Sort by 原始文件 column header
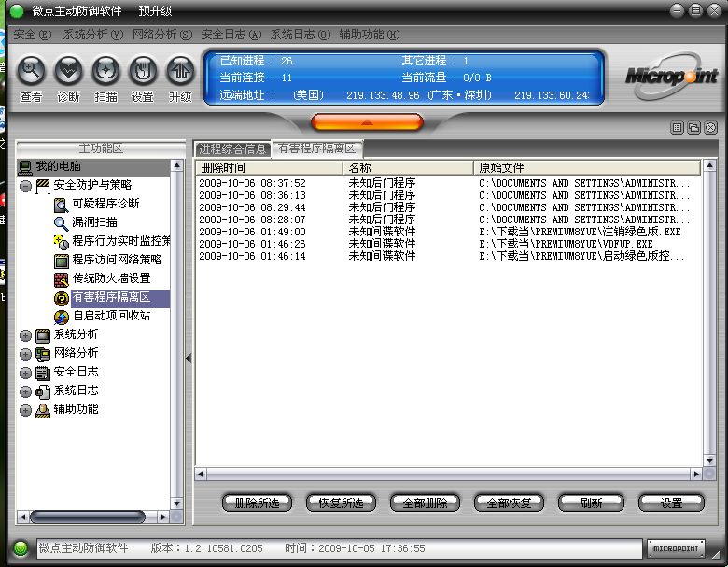 (x=587, y=168)
